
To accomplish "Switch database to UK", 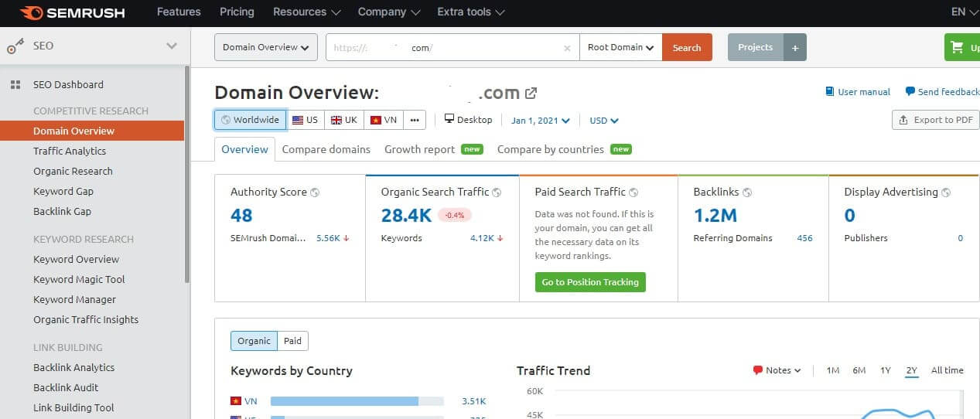I will pyautogui.click(x=344, y=121).
